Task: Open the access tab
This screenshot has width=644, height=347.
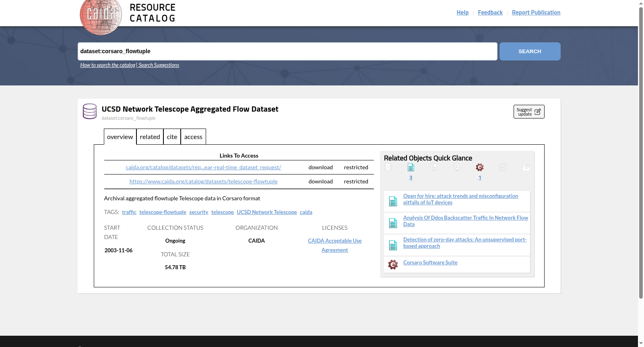Action: (x=193, y=137)
